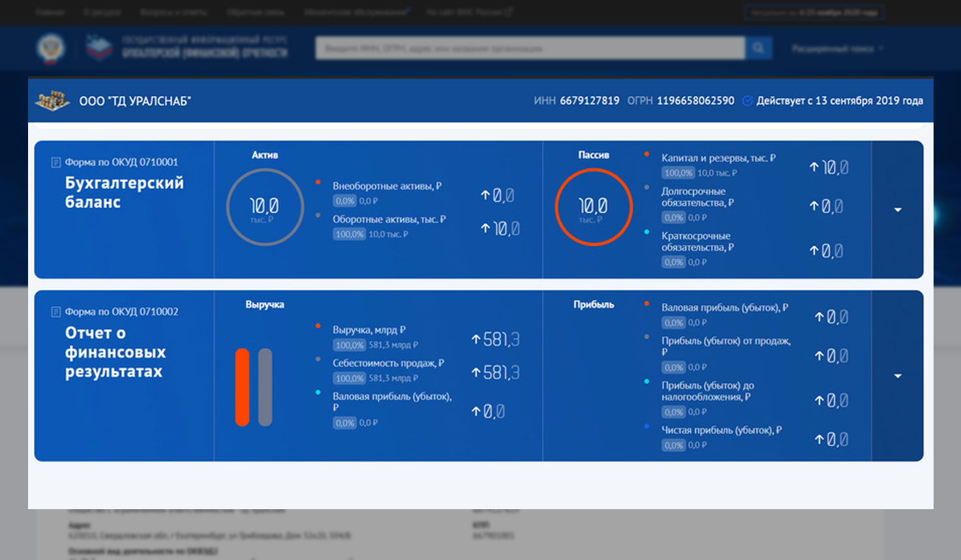Click the FNS emblem logo
961x560 pixels.
coord(51,48)
